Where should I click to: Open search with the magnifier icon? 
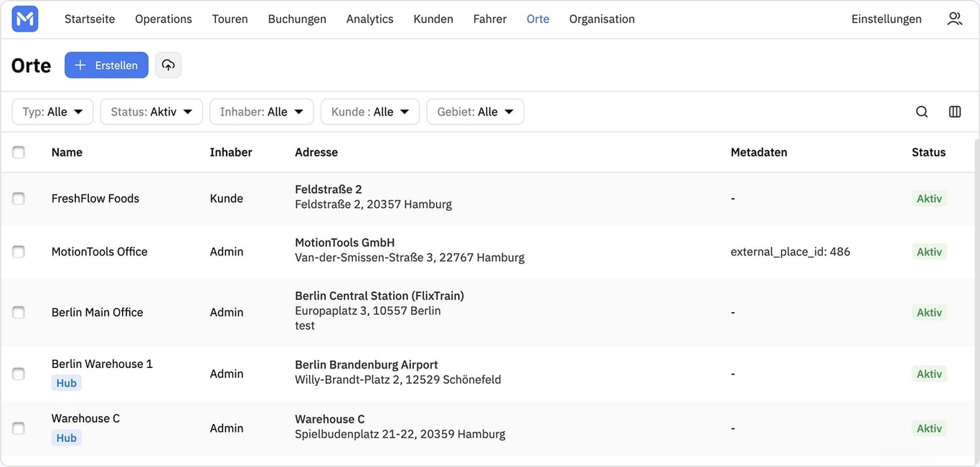[922, 112]
